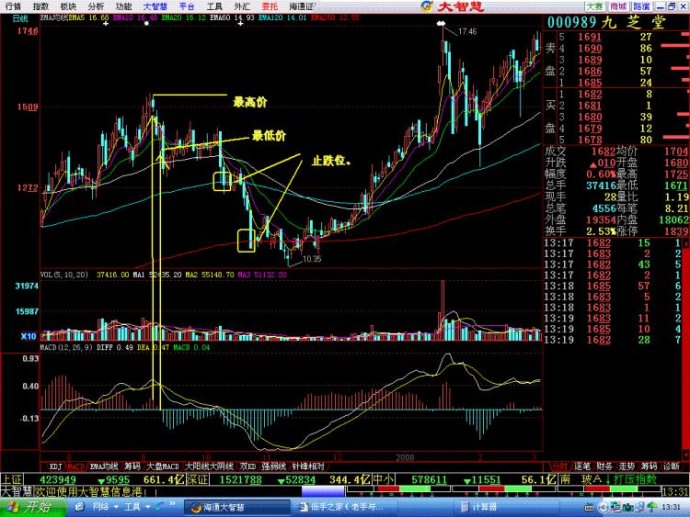The width and height of the screenshot is (690, 517).
Task: Click buy level 1 price 1682
Action: click(590, 94)
